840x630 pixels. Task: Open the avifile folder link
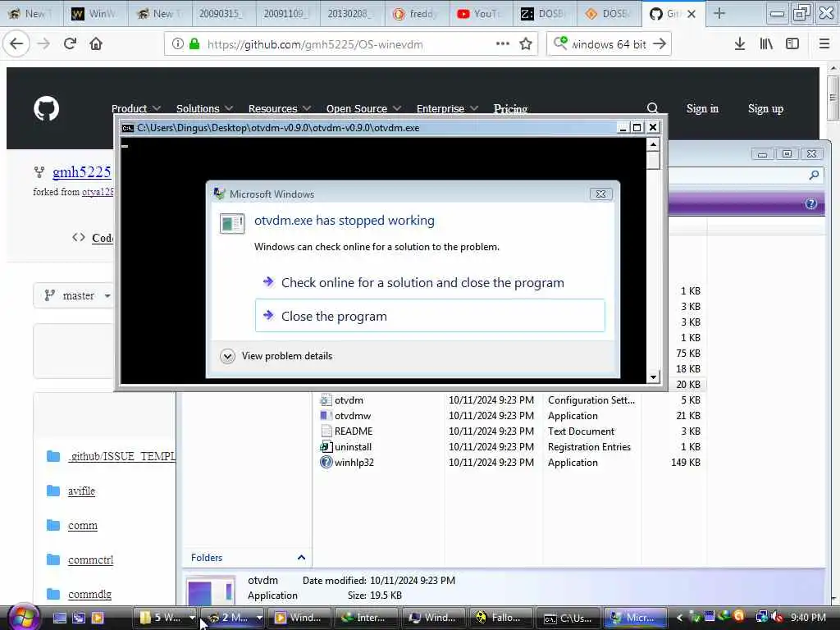(81, 491)
